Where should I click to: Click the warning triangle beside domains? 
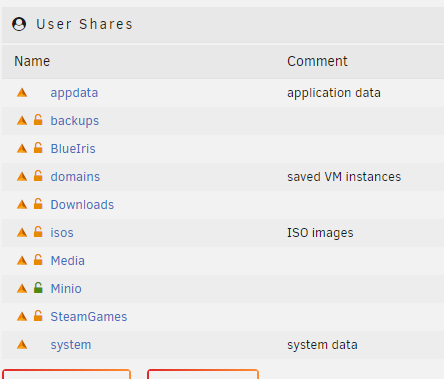(x=22, y=176)
